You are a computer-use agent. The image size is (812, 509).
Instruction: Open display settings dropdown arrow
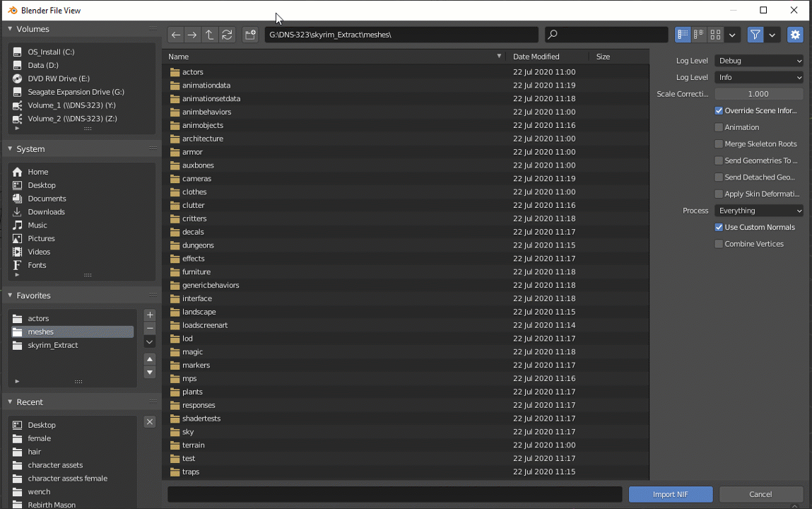(x=732, y=35)
